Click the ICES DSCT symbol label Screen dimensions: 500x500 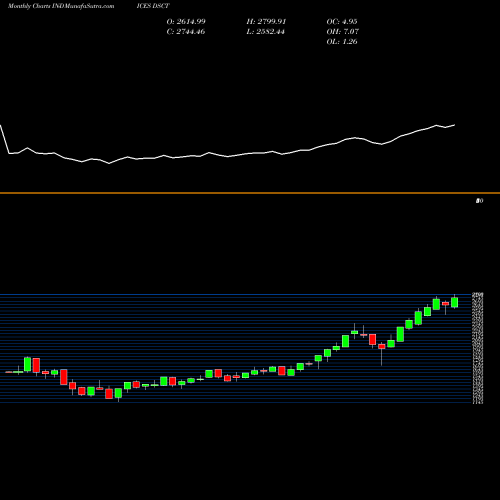pyautogui.click(x=153, y=6)
